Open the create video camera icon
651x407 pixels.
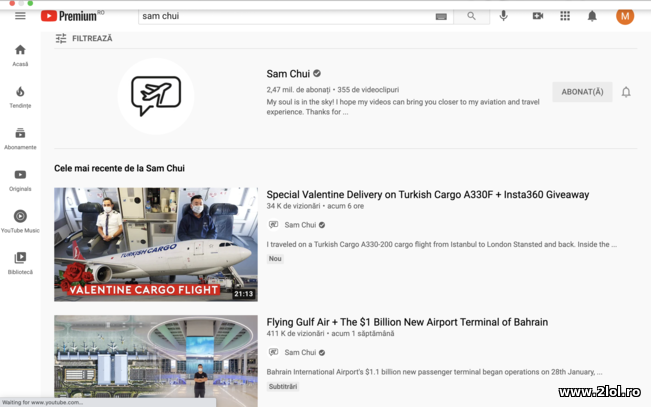click(x=537, y=16)
